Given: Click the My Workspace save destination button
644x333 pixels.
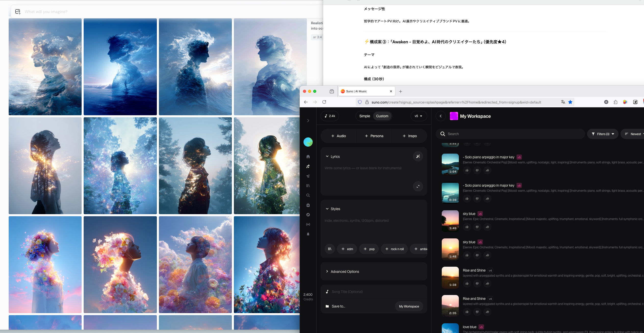Looking at the screenshot, I should [x=409, y=306].
